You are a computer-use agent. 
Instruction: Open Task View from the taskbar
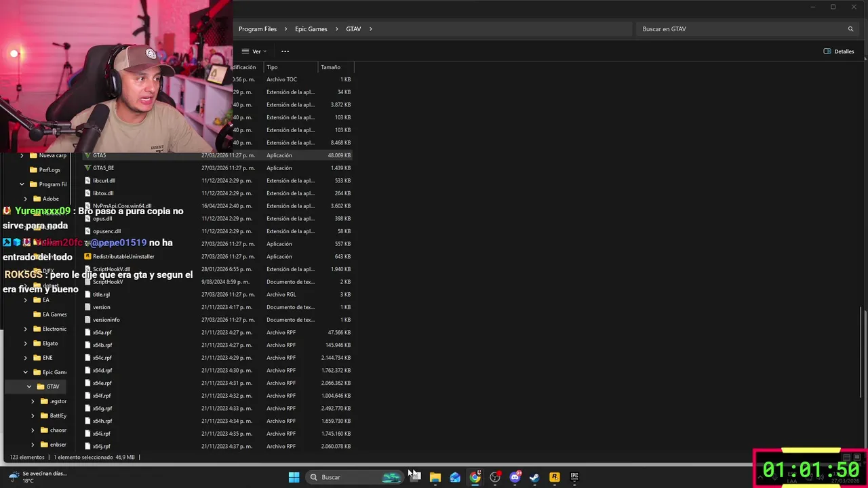tap(415, 477)
